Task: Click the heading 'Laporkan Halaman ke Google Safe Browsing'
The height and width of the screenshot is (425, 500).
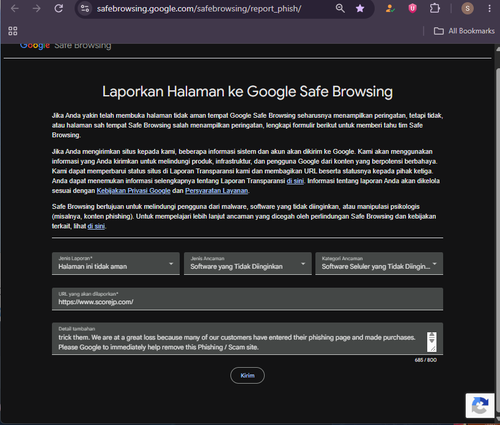Action: (247, 91)
